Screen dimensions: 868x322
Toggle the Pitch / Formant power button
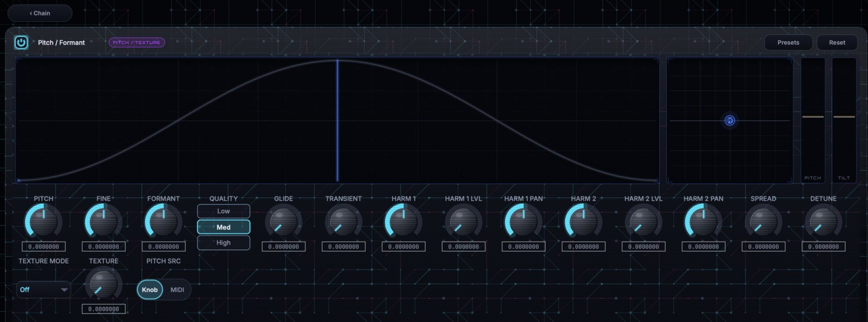pos(21,42)
